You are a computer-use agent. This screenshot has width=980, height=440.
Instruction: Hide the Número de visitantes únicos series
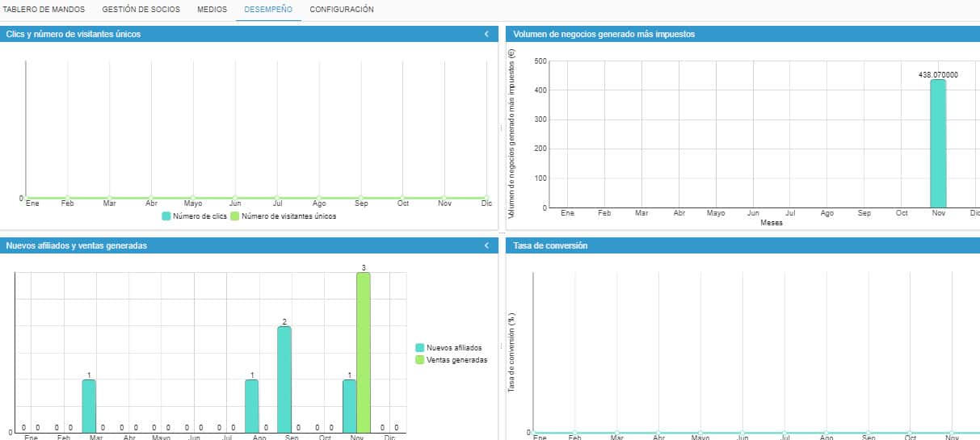pos(283,216)
